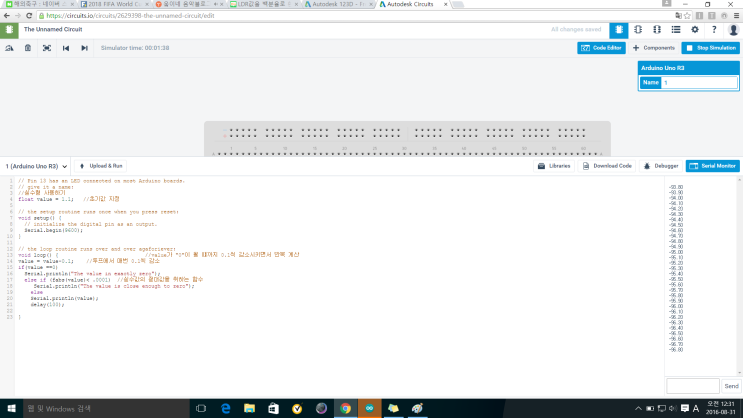Reload the page in browser

tap(29, 16)
